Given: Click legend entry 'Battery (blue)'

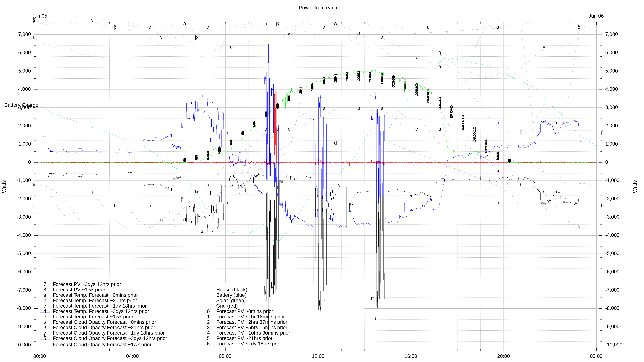Looking at the screenshot, I should pyautogui.click(x=231, y=295).
